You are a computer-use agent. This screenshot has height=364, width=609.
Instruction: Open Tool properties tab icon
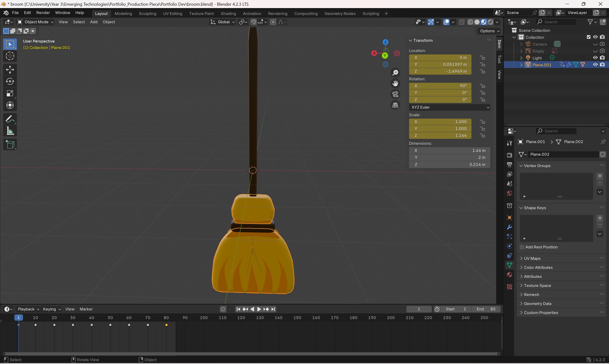pyautogui.click(x=509, y=143)
